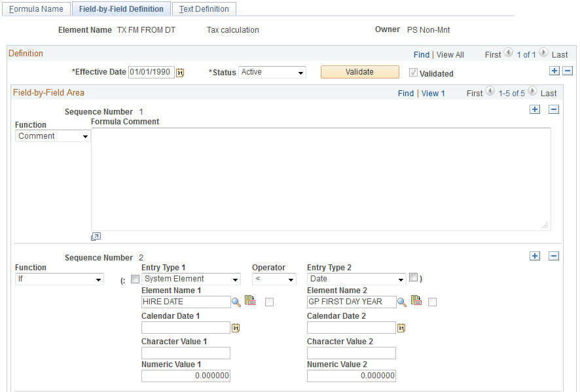This screenshot has width=580, height=392.
Task: Click View 1 link
Action: click(x=433, y=93)
